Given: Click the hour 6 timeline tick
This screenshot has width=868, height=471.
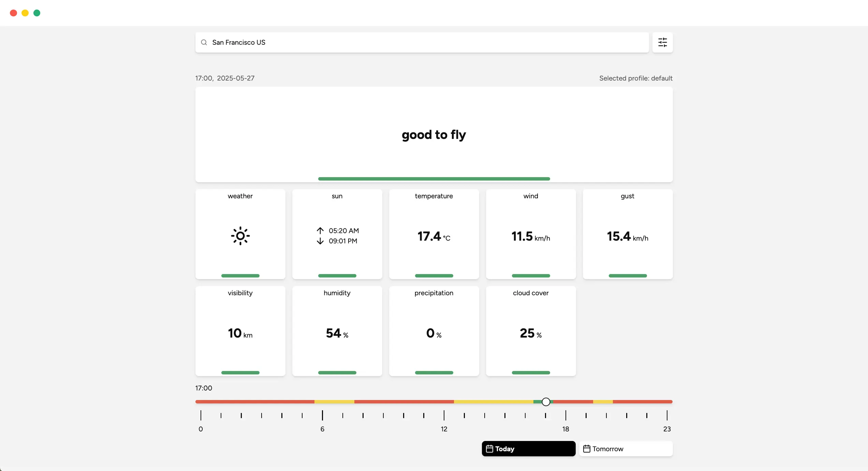Looking at the screenshot, I should tap(322, 415).
